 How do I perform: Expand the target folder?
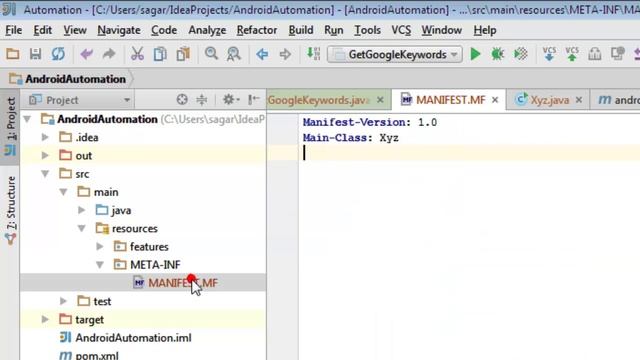tap(45, 320)
